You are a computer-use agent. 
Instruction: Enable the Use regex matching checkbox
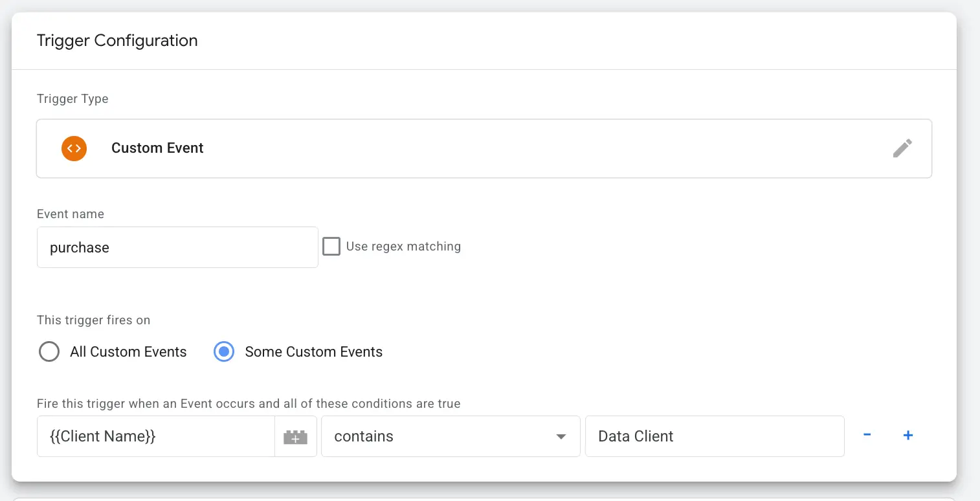[331, 246]
